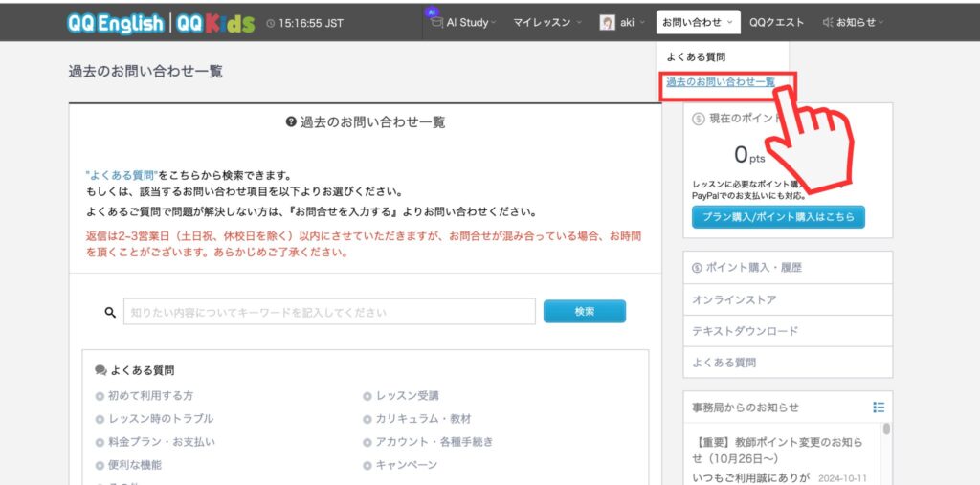Select 過去のお問い合わせ一覧 from the dropdown
The image size is (980, 485).
pos(720,82)
